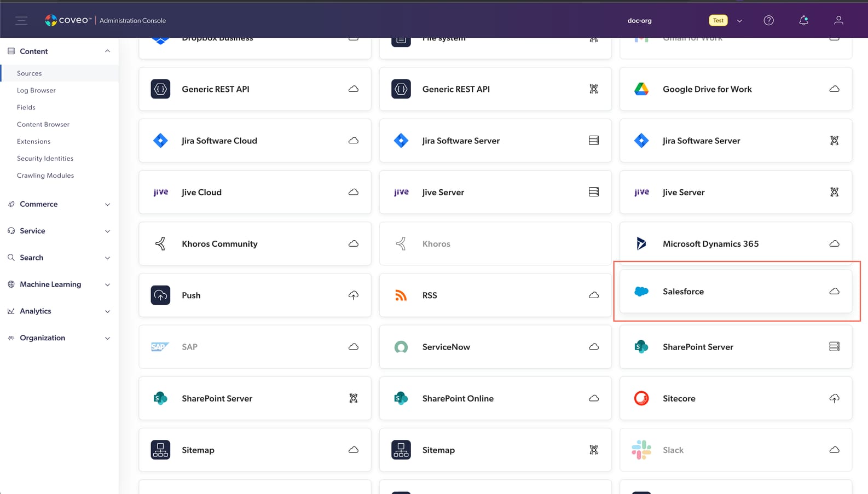Screen dimensions: 868x494
Task: Expand the Search section chevron
Action: pos(107,258)
